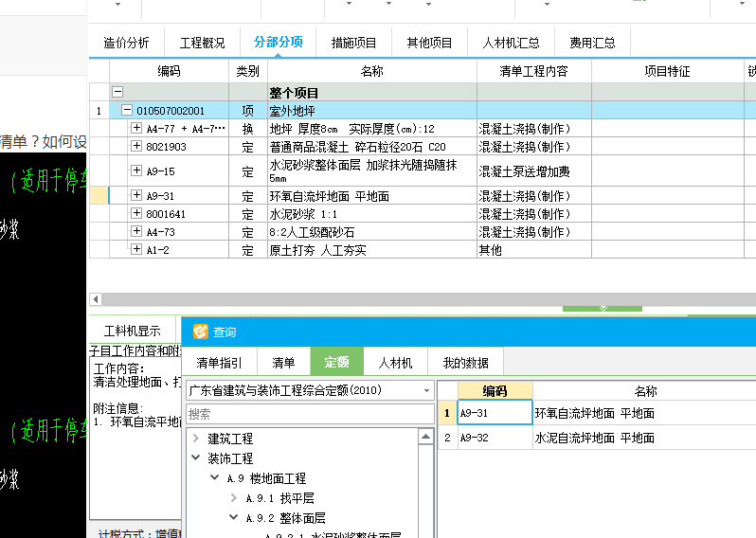The image size is (756, 538).
Task: Click the green collapse handle under the scrollbar
Action: 603,309
